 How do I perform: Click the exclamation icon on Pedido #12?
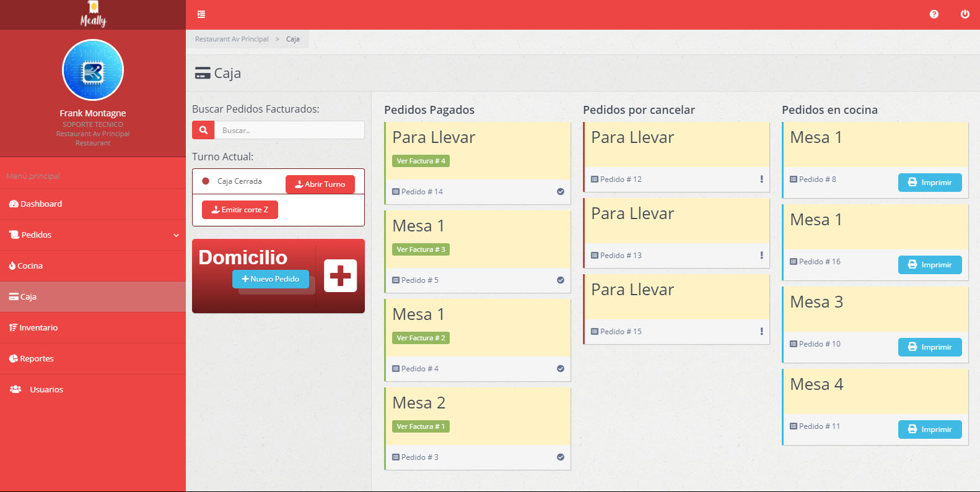pyautogui.click(x=761, y=179)
